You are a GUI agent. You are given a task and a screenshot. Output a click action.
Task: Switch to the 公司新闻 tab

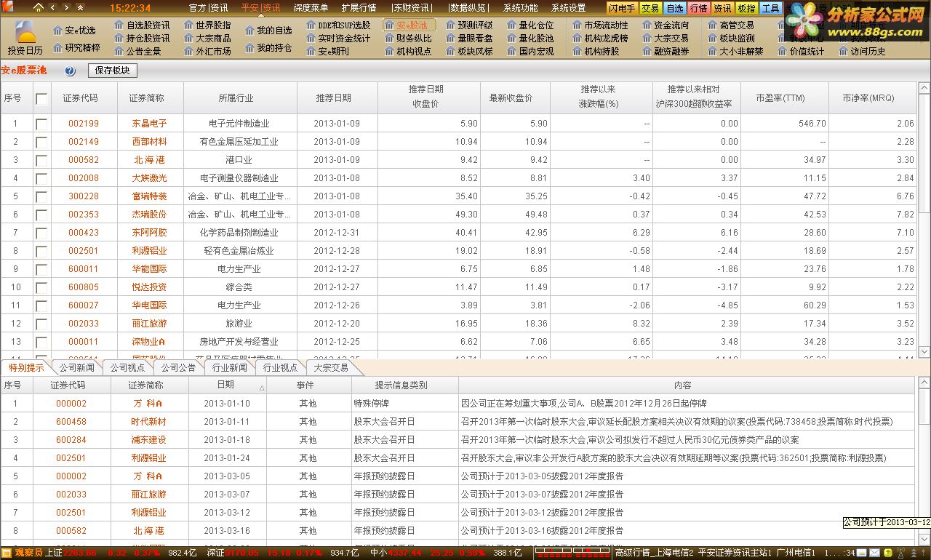[x=76, y=368]
